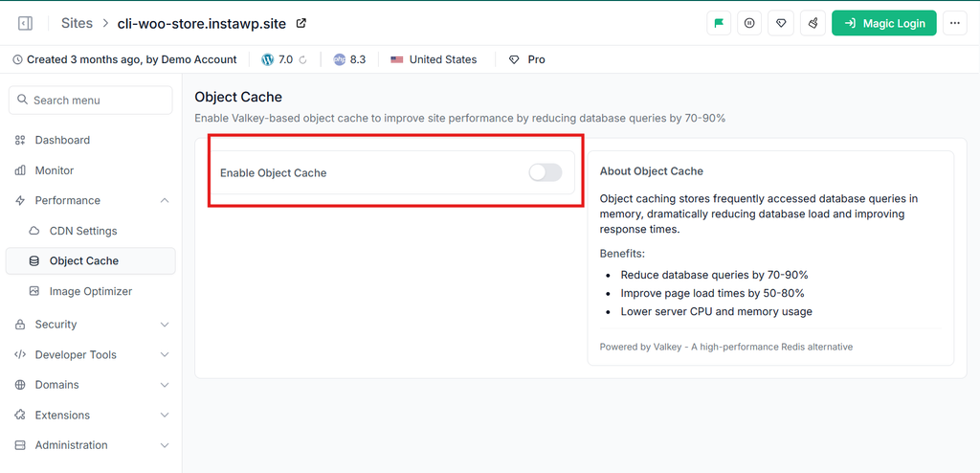Click in the Search menu field
The height and width of the screenshot is (473, 980).
[91, 101]
